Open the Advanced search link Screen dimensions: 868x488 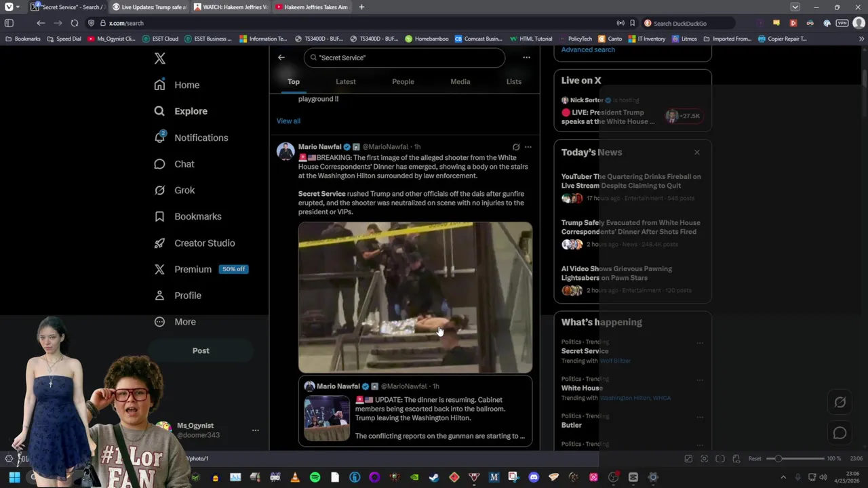(588, 49)
